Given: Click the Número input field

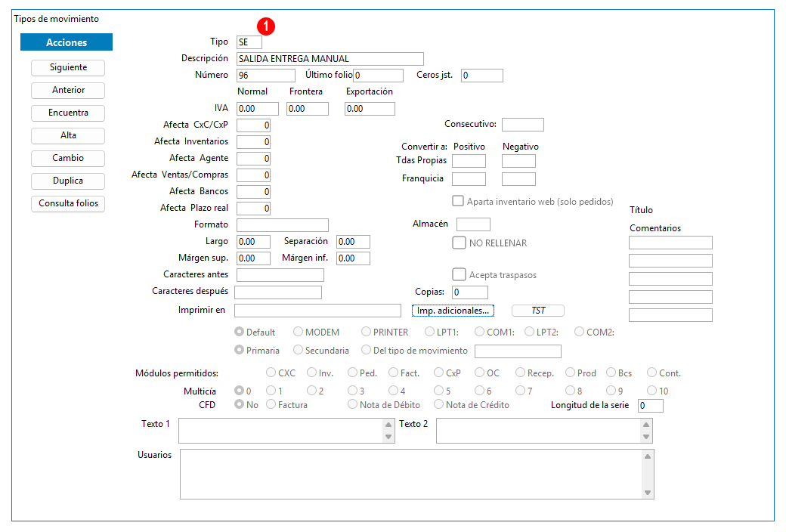Looking at the screenshot, I should 266,76.
